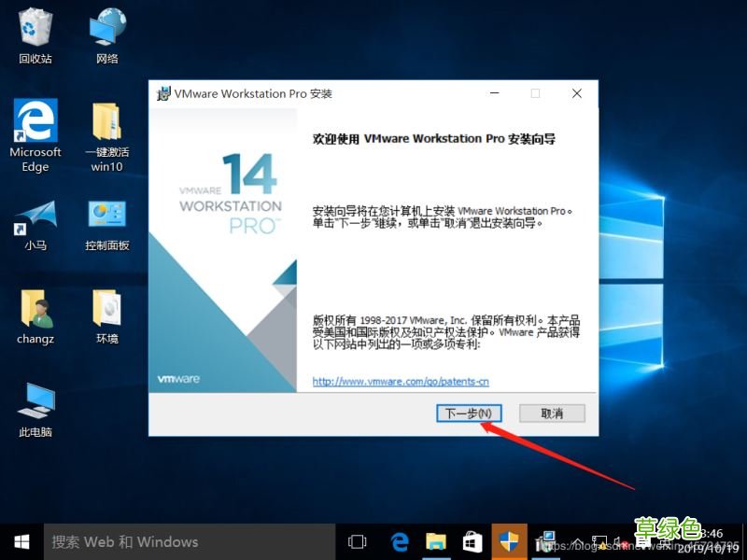Minimize the VMware Workstation Pro setup window
Screen dimensions: 747x560
coord(495,93)
